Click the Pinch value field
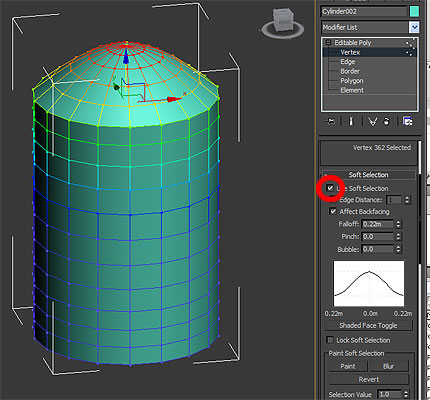This screenshot has height=400, width=430. coord(378,237)
